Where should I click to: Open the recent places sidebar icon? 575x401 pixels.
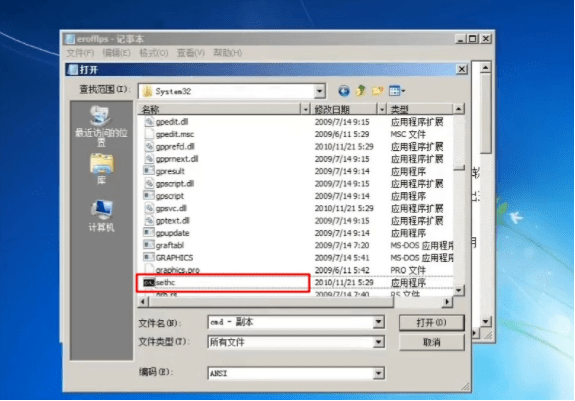(101, 126)
